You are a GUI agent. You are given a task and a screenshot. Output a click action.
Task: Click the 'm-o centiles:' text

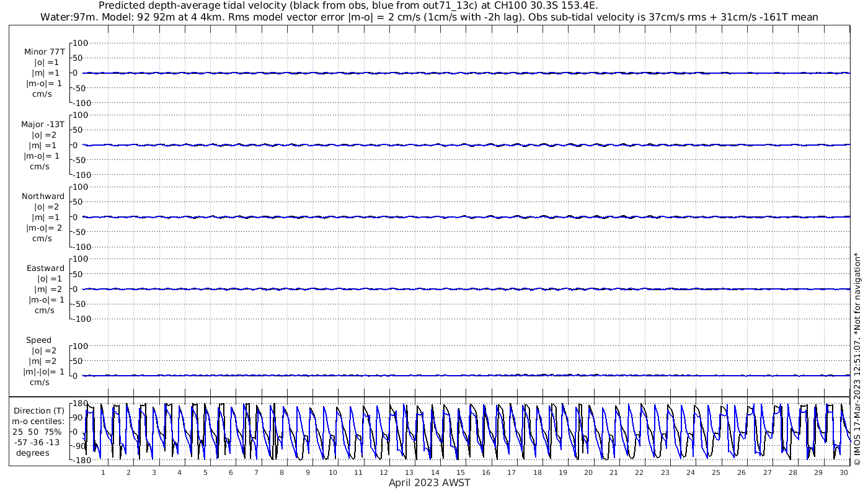tap(38, 422)
